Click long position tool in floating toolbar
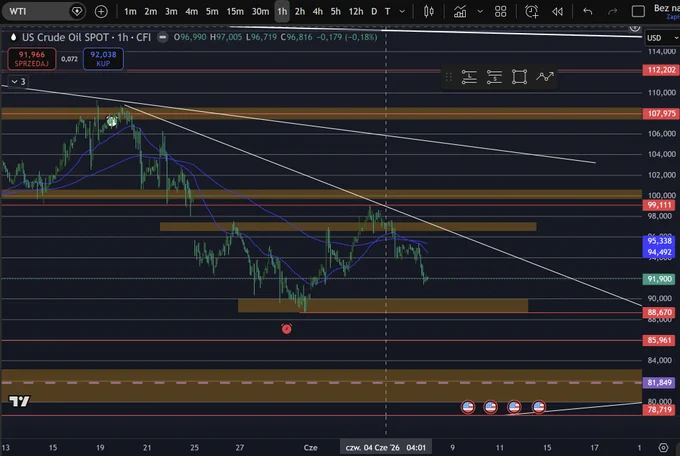680x456 pixels. pyautogui.click(x=469, y=77)
